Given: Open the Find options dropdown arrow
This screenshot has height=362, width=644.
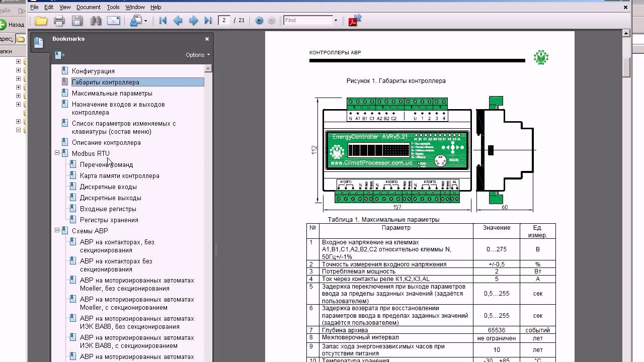Looking at the screenshot, I should click(x=336, y=21).
